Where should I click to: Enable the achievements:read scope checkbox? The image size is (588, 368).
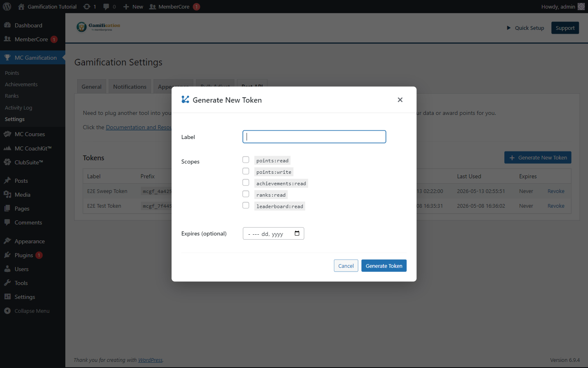(246, 183)
